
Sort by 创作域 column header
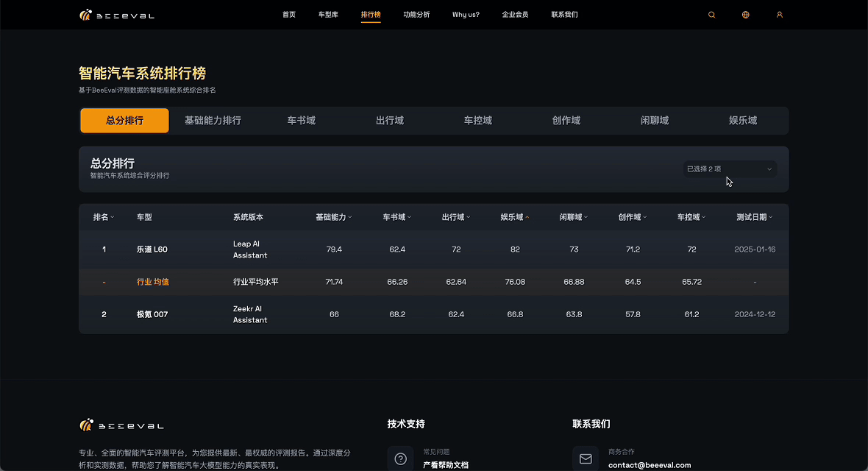[633, 217]
